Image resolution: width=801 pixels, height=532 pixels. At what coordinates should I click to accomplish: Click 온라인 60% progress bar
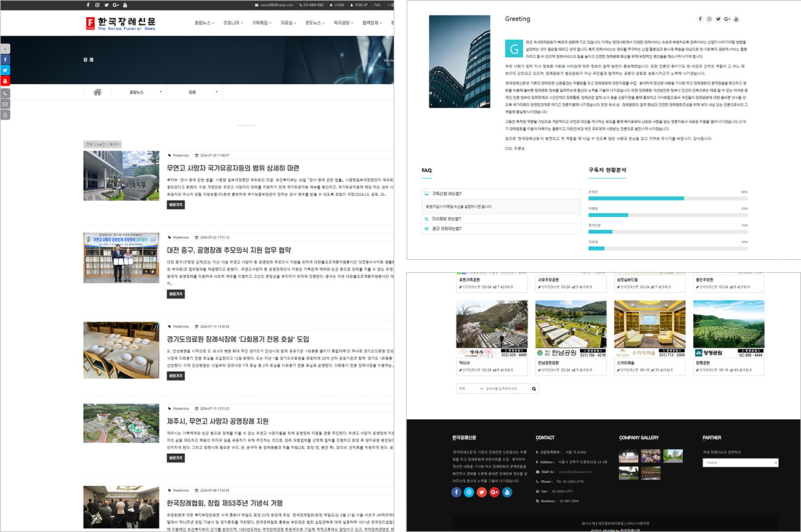tap(668, 198)
